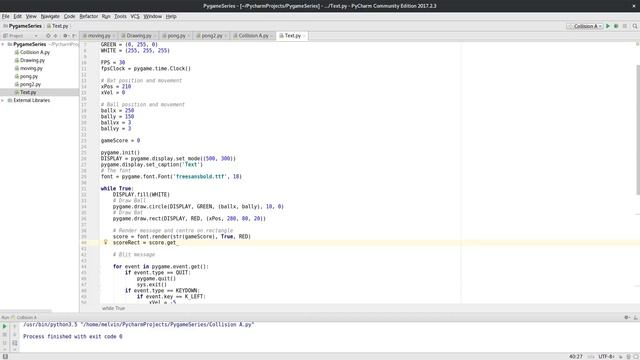640x360 pixels.
Task: Run the Collision A configuration
Action: [x=608, y=26]
